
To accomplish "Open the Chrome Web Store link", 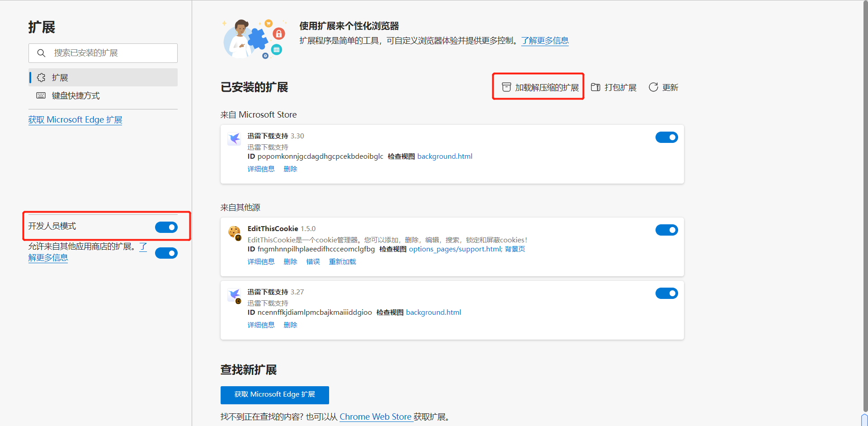I will [x=376, y=417].
